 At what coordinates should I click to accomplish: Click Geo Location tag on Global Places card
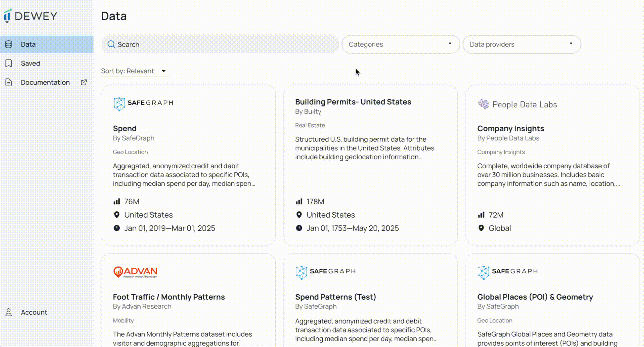pyautogui.click(x=495, y=320)
